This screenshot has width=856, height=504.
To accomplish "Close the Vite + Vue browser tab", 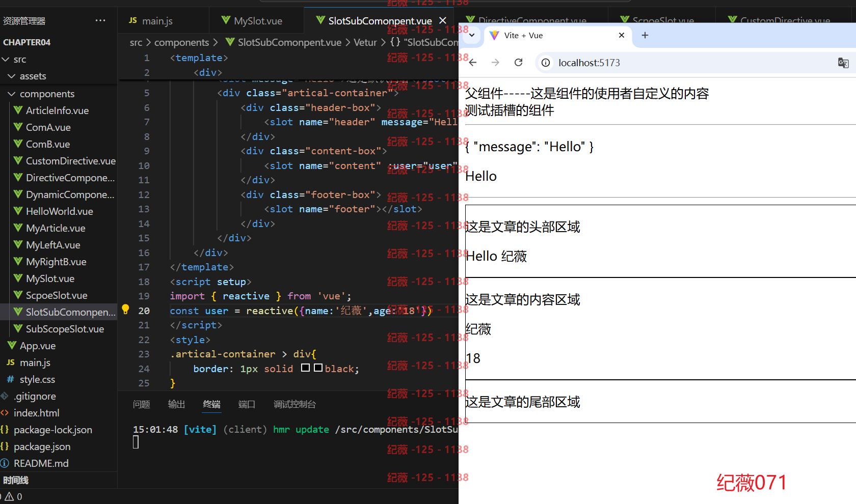I will click(622, 35).
